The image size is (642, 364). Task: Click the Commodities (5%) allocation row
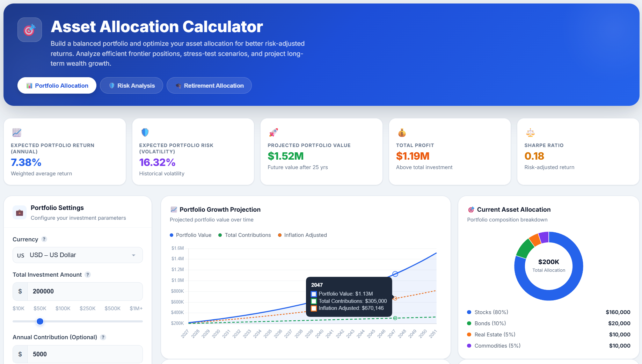(x=549, y=346)
